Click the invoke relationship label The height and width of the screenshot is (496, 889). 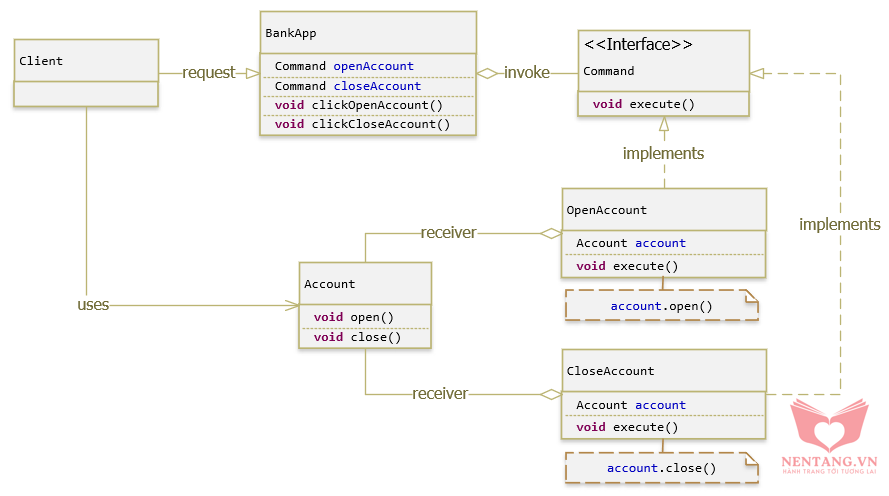(527, 73)
